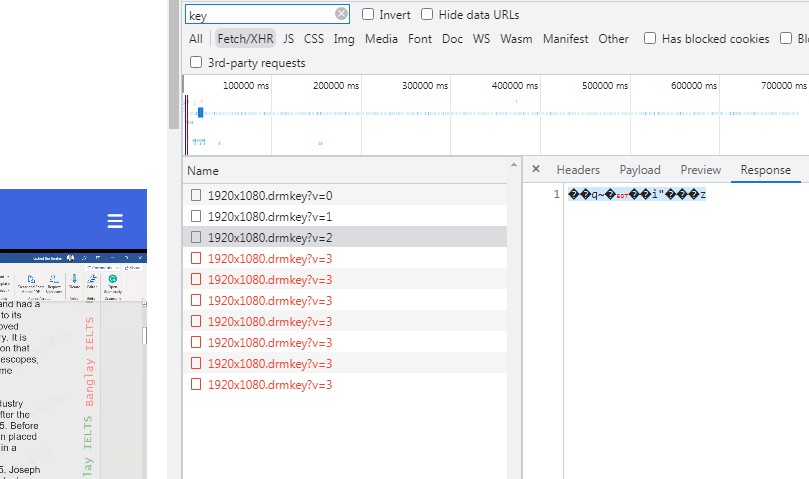Filter requests by Doc
Screen dimensions: 809x479
tap(452, 39)
